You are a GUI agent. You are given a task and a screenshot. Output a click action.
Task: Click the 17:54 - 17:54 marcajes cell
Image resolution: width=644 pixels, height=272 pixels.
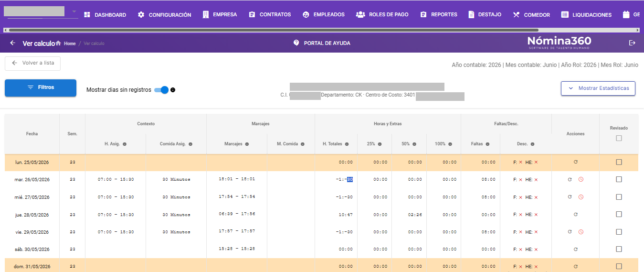[237, 196]
